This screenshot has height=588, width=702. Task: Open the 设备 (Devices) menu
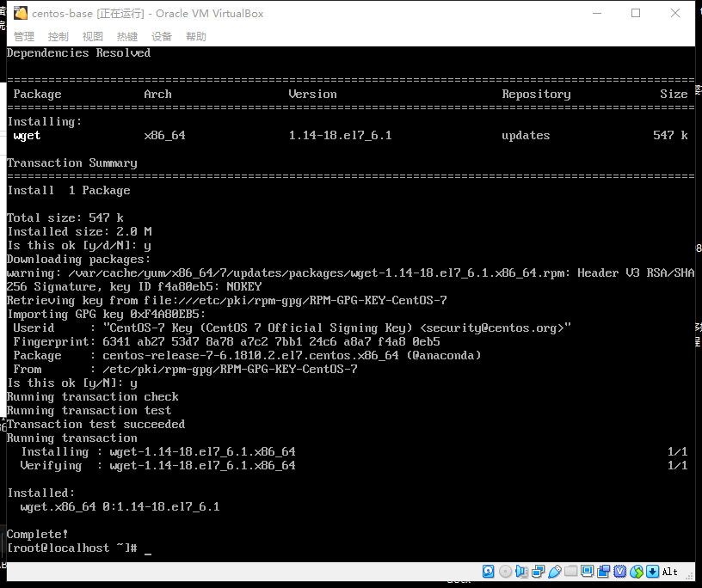[x=161, y=36]
